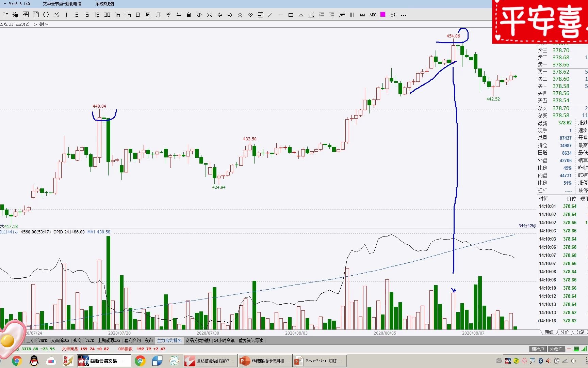Switch to the 明细 tick detail tab
The image size is (588, 368).
[549, 332]
